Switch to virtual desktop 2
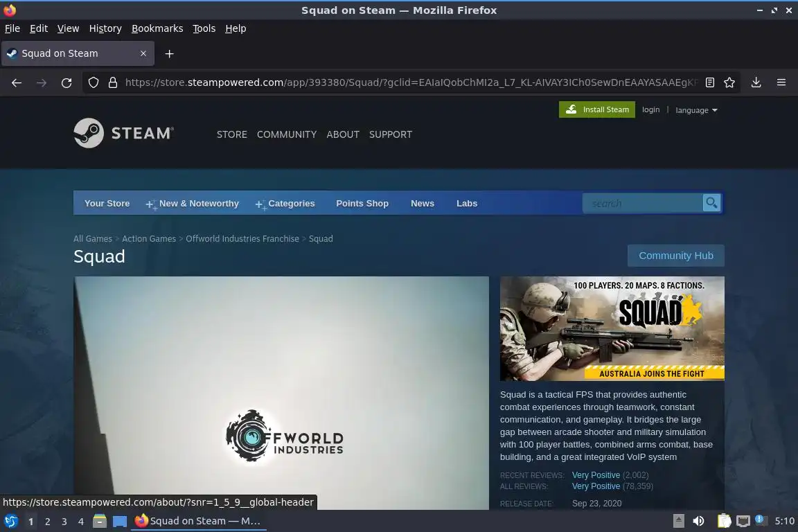The width and height of the screenshot is (798, 532). pos(47,522)
